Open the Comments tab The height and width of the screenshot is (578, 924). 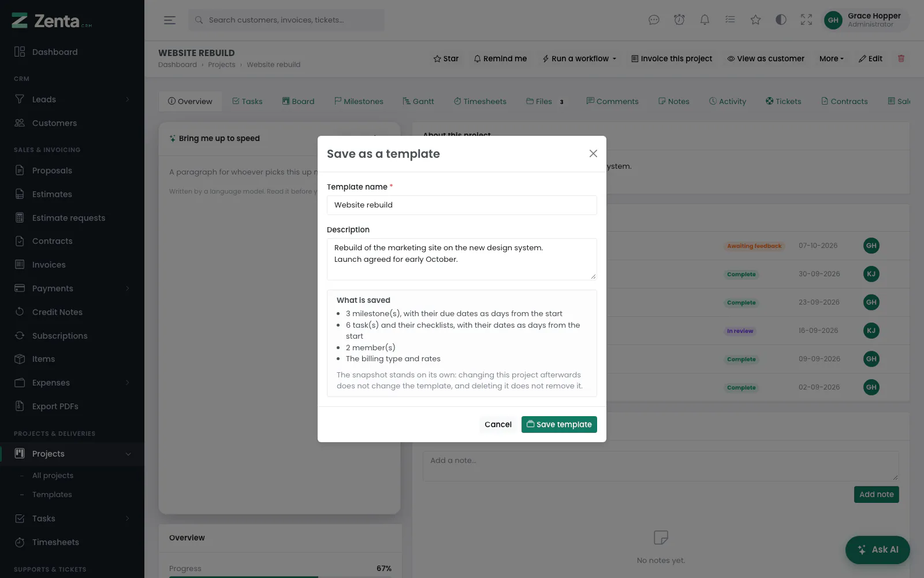(x=612, y=101)
